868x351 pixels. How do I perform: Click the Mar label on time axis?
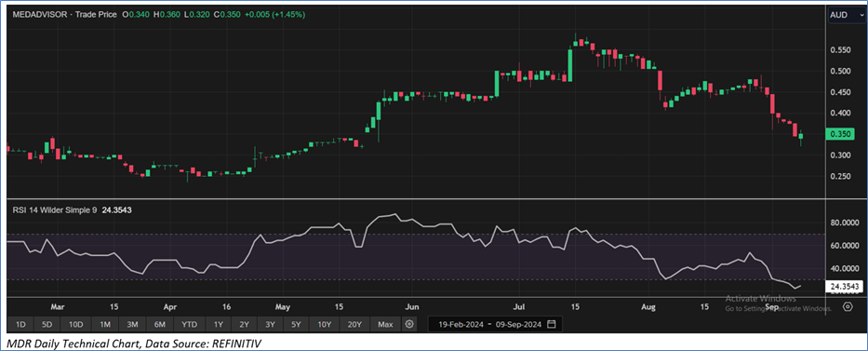click(58, 306)
